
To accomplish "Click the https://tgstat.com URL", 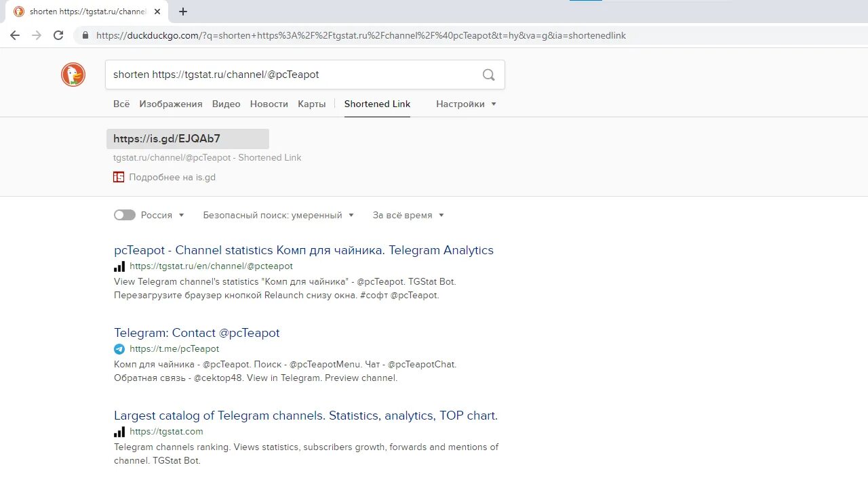I will (166, 432).
